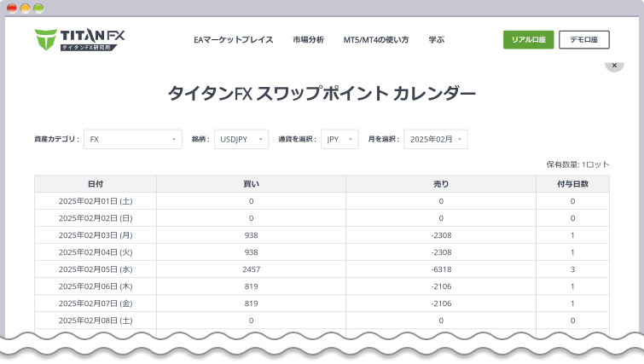The height and width of the screenshot is (364, 644).
Task: Click the 買い column header
Action: (x=252, y=184)
